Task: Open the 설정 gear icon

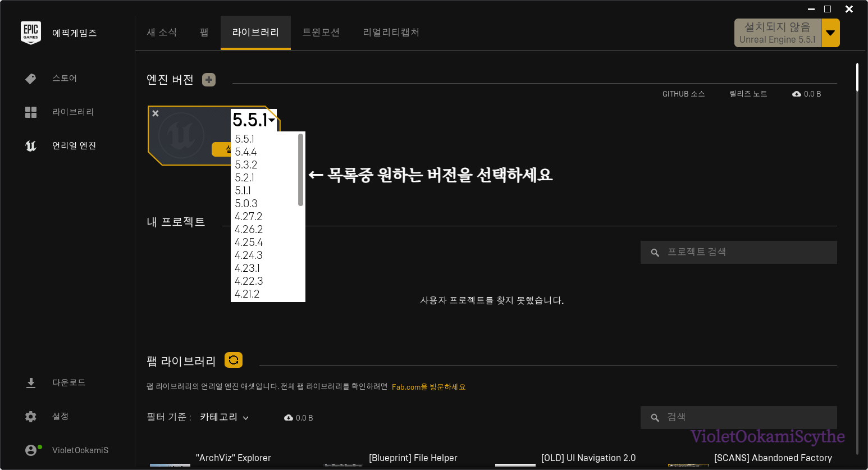Action: 31,417
